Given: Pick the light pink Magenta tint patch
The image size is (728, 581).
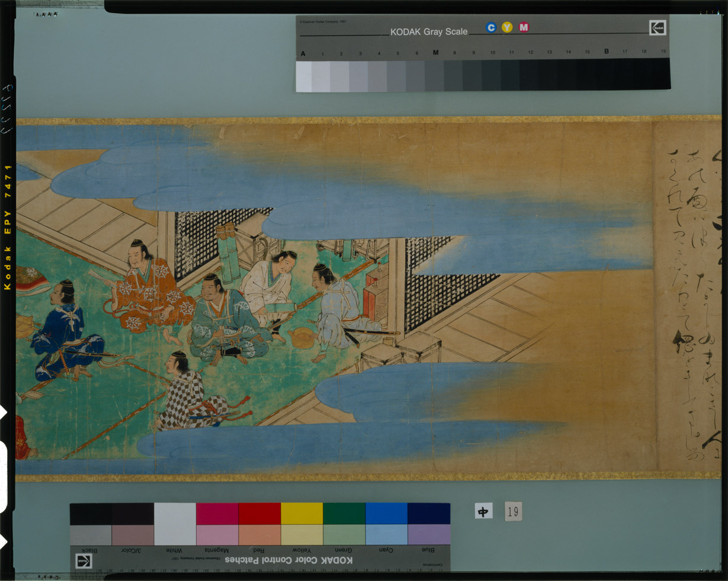Looking at the screenshot, I should click(217, 535).
